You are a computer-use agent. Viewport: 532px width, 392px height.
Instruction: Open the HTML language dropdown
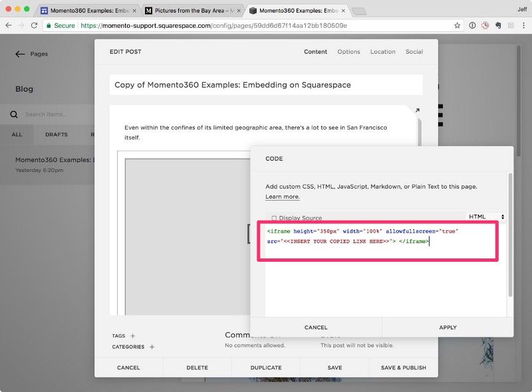[x=486, y=217]
